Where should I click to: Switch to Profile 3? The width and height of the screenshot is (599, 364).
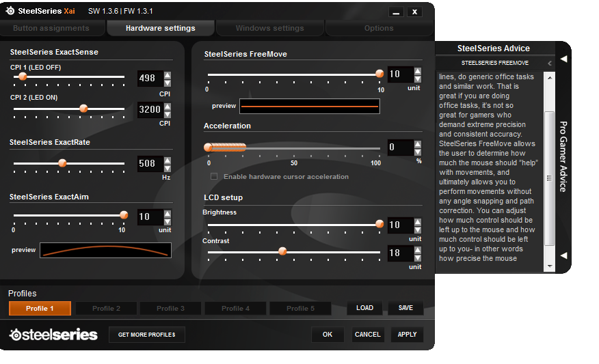pyautogui.click(x=170, y=309)
